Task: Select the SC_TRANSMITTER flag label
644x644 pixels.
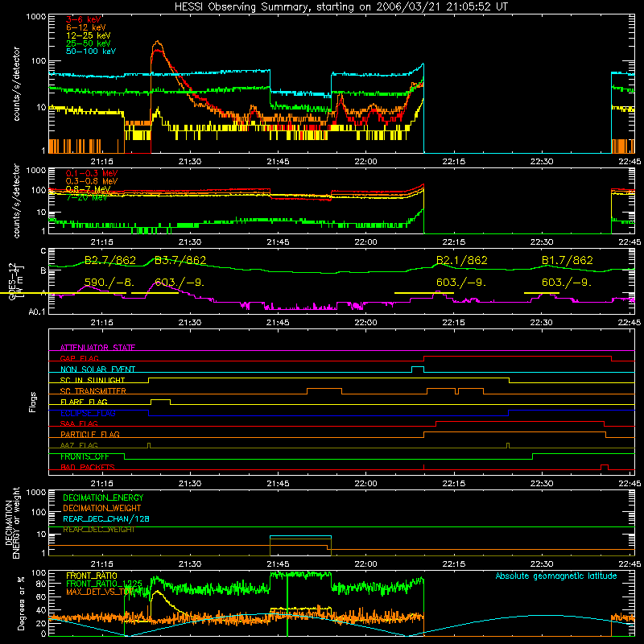Action: point(93,391)
